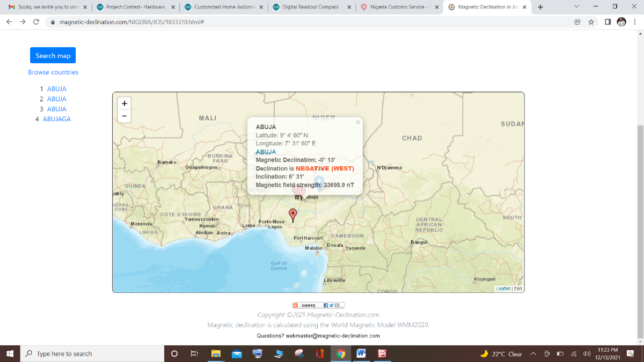Open the ABUJAGA result link
The width and height of the screenshot is (644, 362).
(x=57, y=119)
